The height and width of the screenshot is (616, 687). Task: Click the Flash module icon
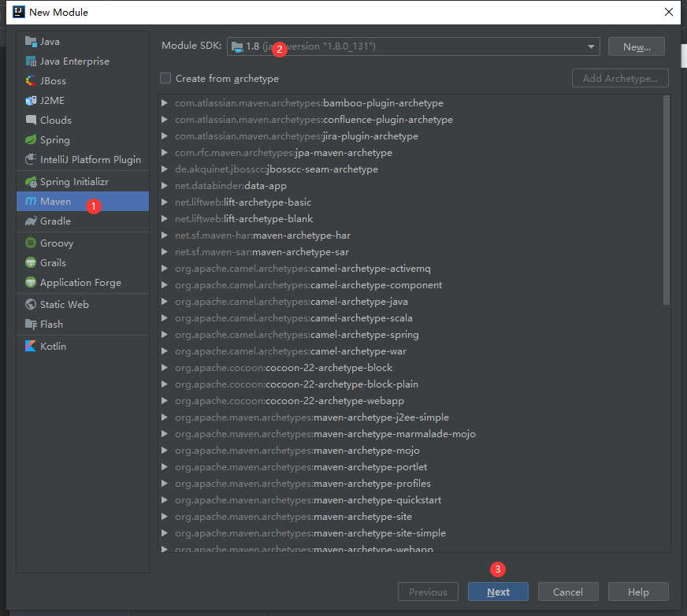(31, 325)
